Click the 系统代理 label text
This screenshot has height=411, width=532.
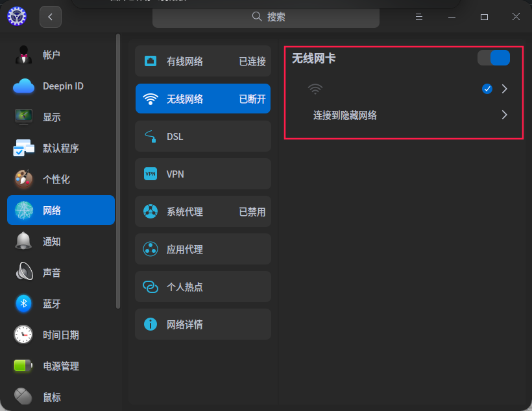[x=184, y=212]
